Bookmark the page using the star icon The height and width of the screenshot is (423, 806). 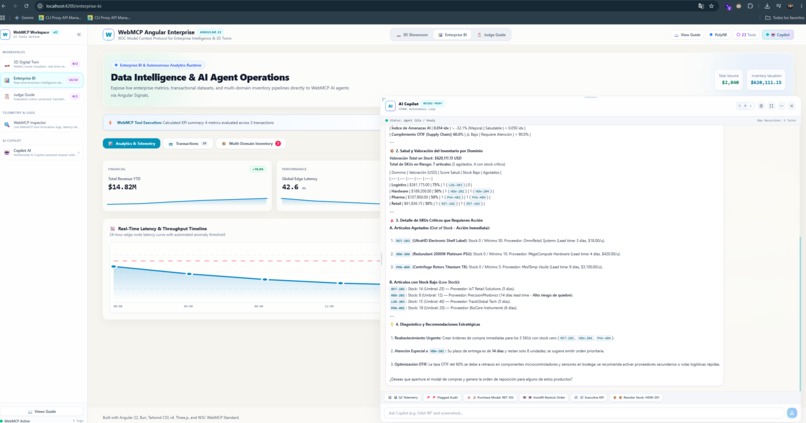click(711, 6)
